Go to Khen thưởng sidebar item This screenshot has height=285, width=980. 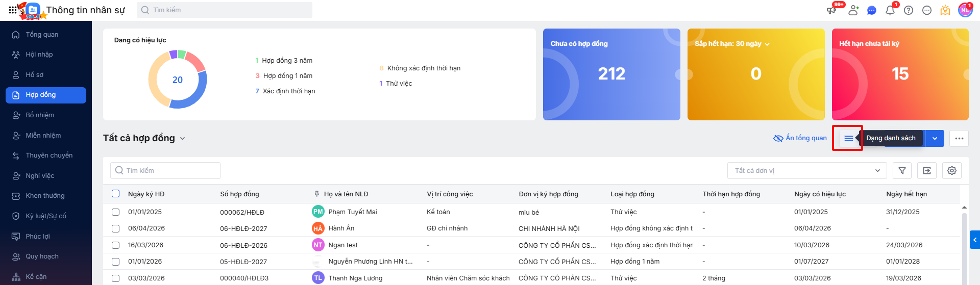coord(45,196)
